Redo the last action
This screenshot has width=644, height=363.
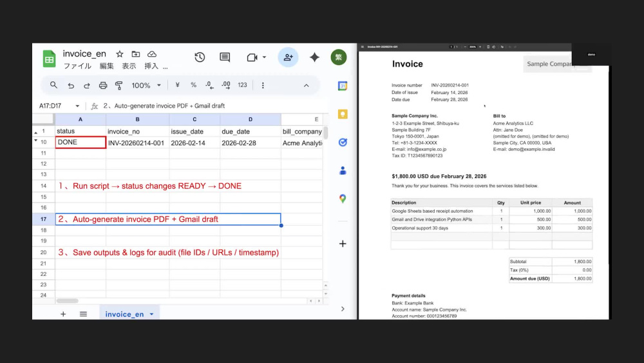pyautogui.click(x=87, y=86)
